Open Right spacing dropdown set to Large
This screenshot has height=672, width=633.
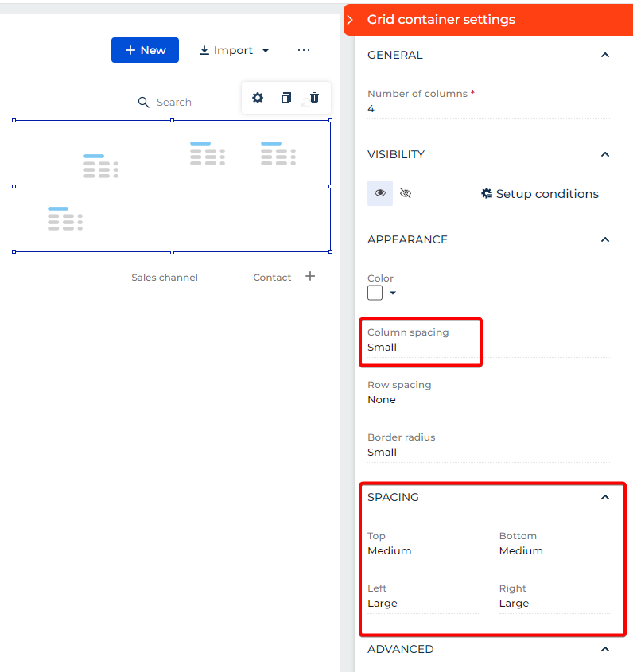coord(554,597)
